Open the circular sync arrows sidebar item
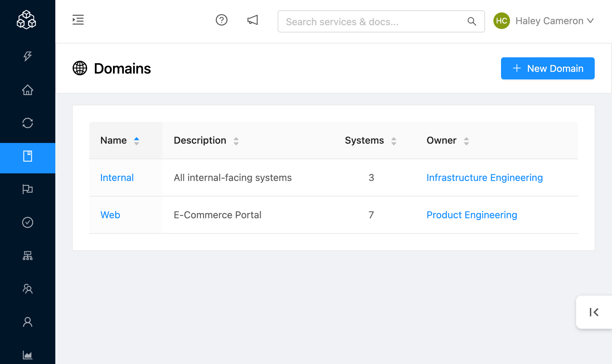This screenshot has width=612, height=364. point(28,123)
